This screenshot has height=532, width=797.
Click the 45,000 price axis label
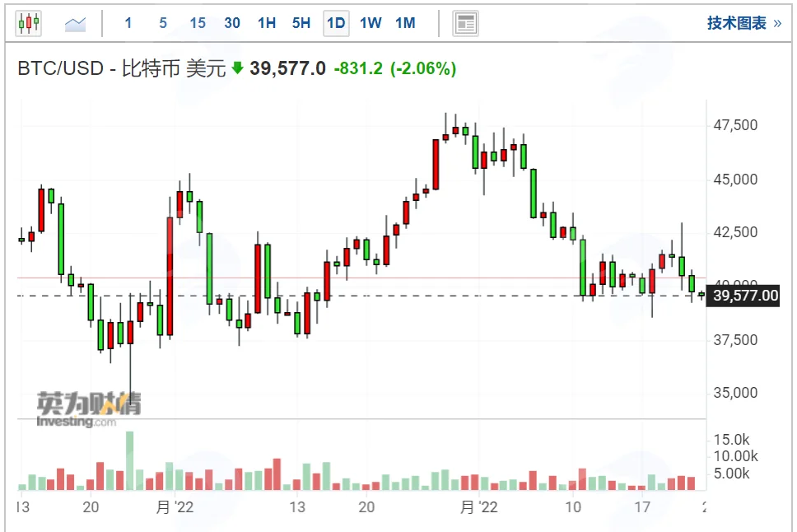735,180
